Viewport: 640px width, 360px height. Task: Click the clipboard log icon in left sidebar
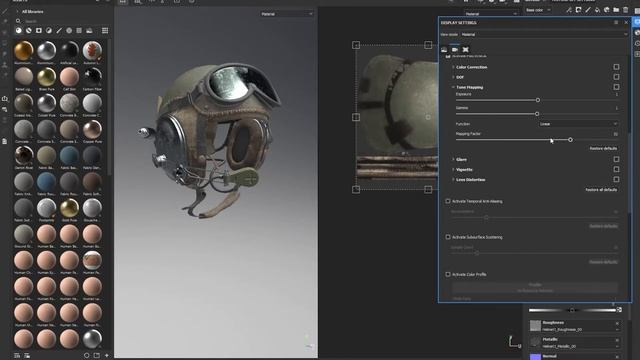pos(5,141)
